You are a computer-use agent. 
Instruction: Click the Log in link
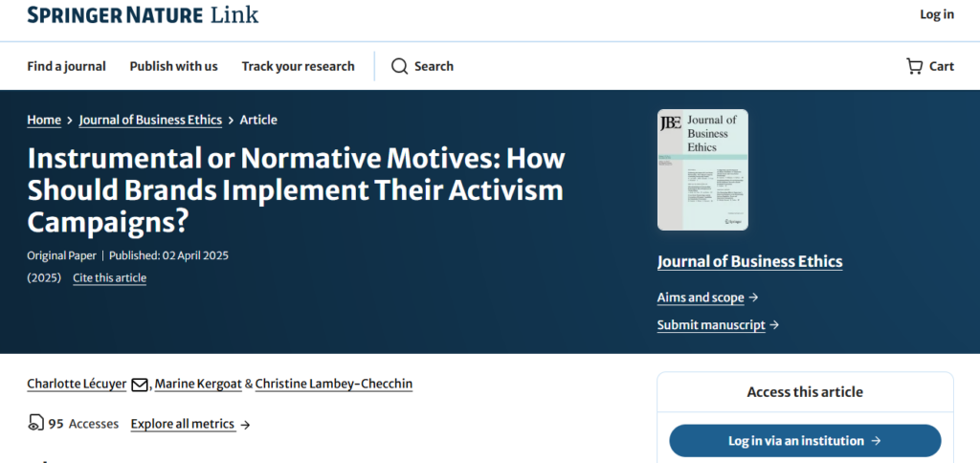click(x=936, y=14)
